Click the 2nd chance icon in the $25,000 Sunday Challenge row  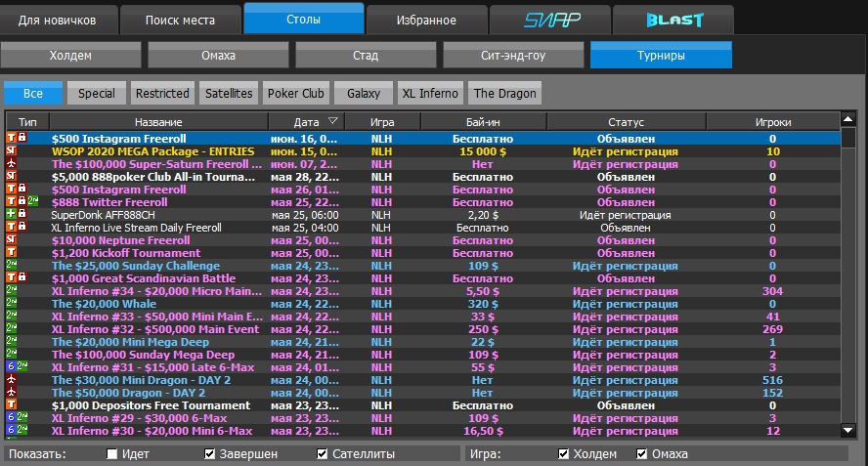(x=11, y=265)
